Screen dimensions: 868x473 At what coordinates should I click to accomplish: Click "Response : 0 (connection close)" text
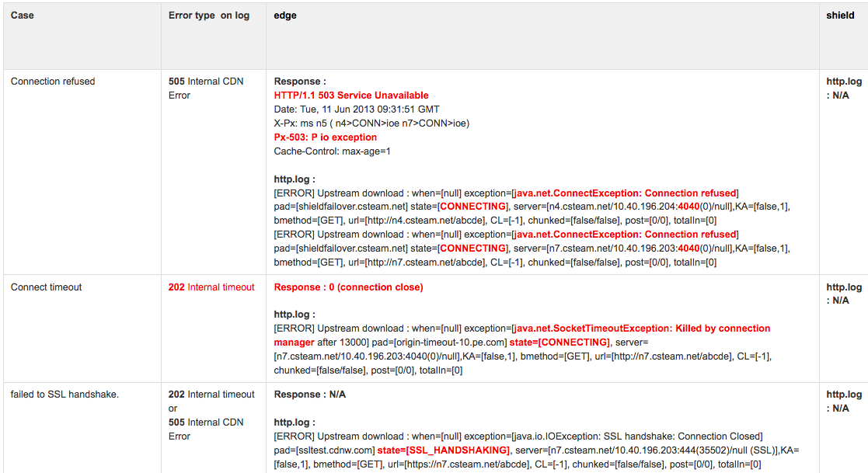(x=349, y=287)
